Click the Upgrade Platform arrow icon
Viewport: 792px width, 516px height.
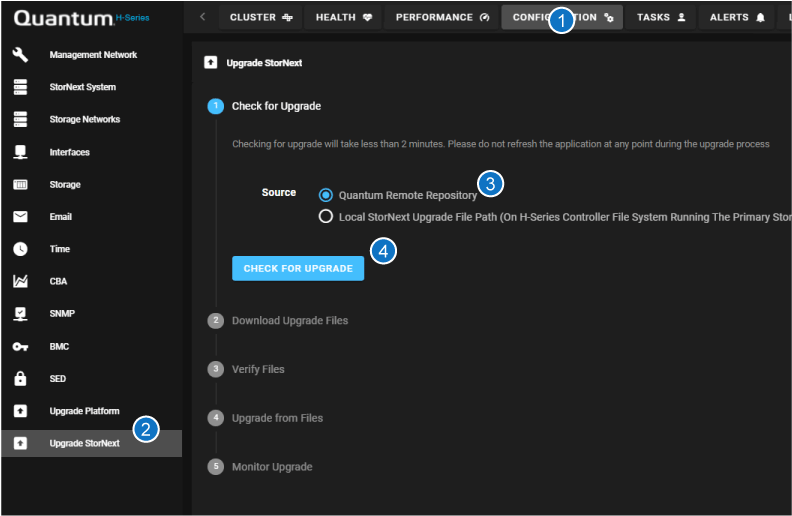point(19,411)
